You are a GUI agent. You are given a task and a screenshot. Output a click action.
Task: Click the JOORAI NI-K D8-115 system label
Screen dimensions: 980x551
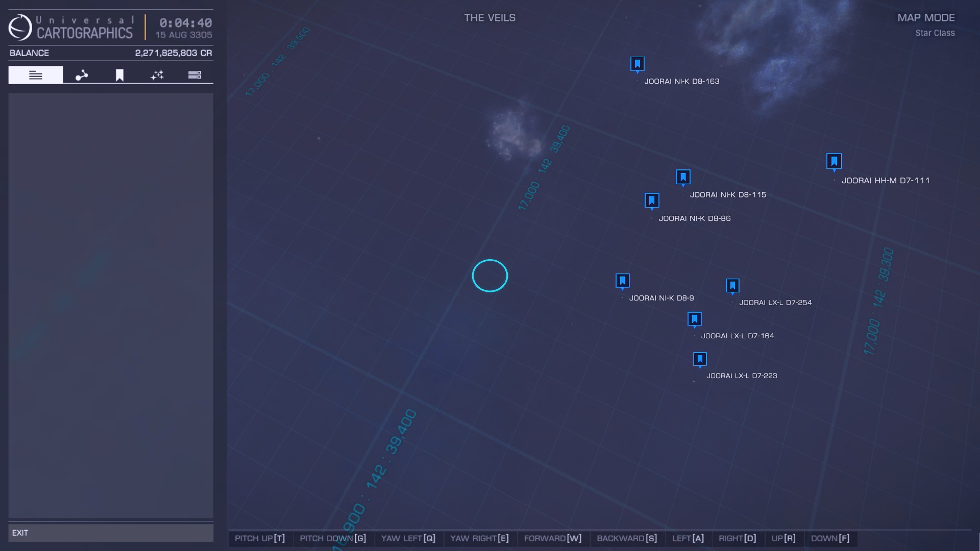[x=728, y=195]
